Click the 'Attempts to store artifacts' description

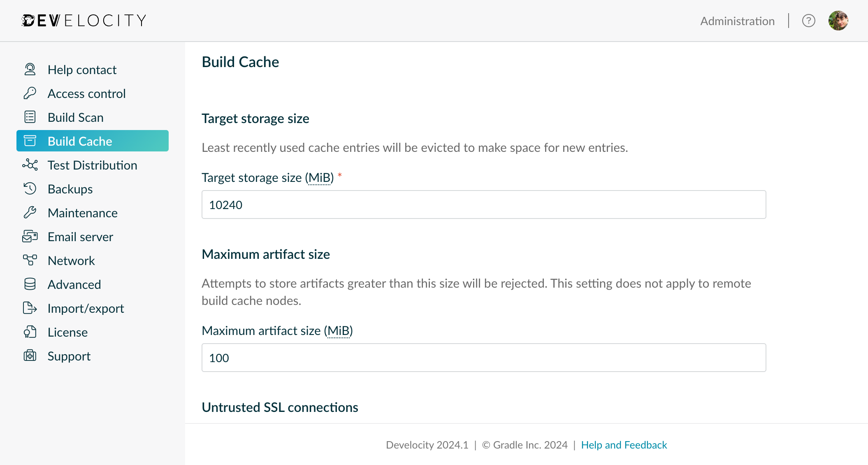(476, 292)
